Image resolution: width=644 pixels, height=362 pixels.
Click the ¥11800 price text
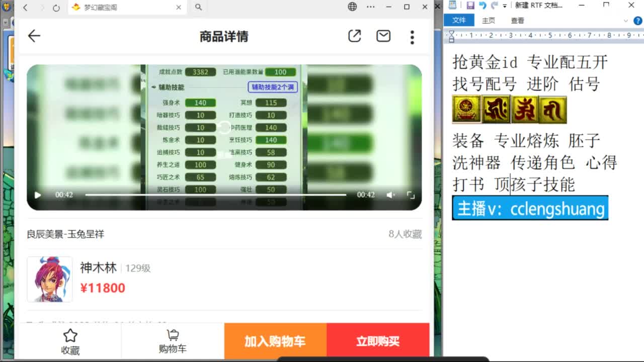pyautogui.click(x=103, y=288)
